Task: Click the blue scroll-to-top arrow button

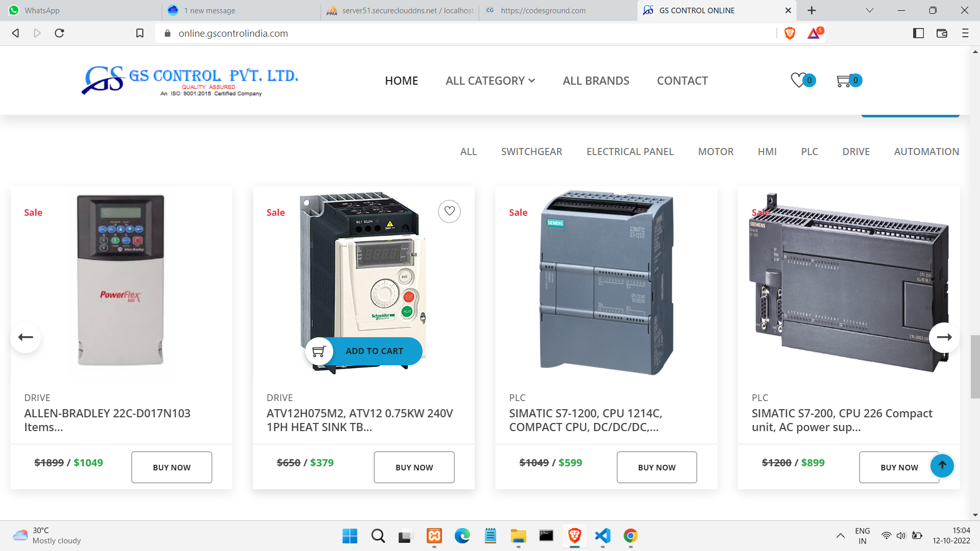Action: (942, 465)
